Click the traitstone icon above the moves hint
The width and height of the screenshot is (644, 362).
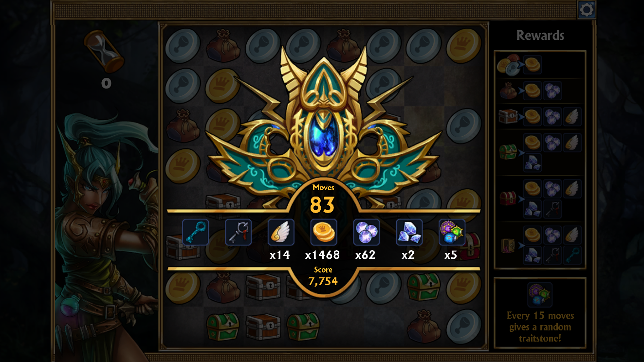[540, 295]
